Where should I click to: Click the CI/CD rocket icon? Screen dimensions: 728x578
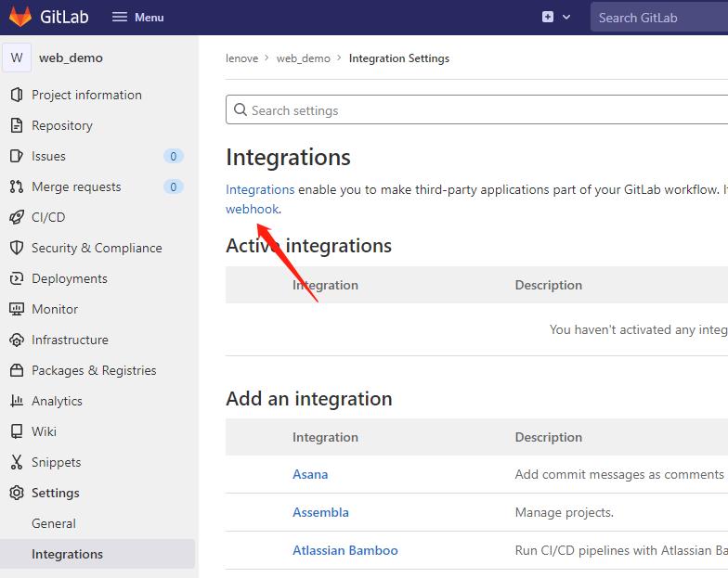click(x=17, y=217)
